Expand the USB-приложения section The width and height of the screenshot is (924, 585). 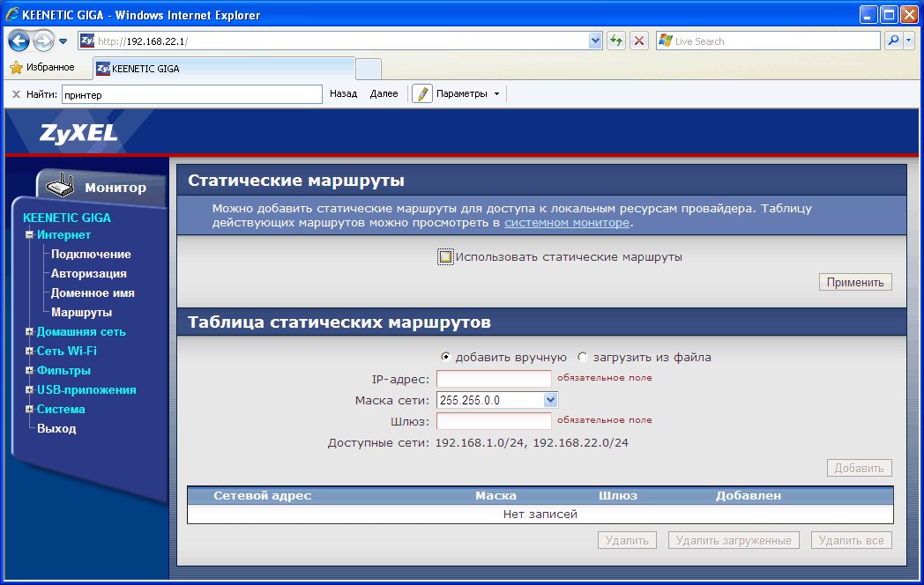(29, 390)
